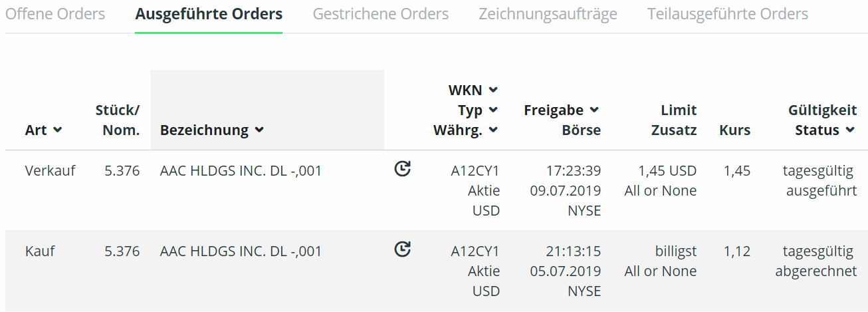Screen dimensions: 868x312
Task: Open the Gestrichene Orders tab
Action: pyautogui.click(x=381, y=14)
